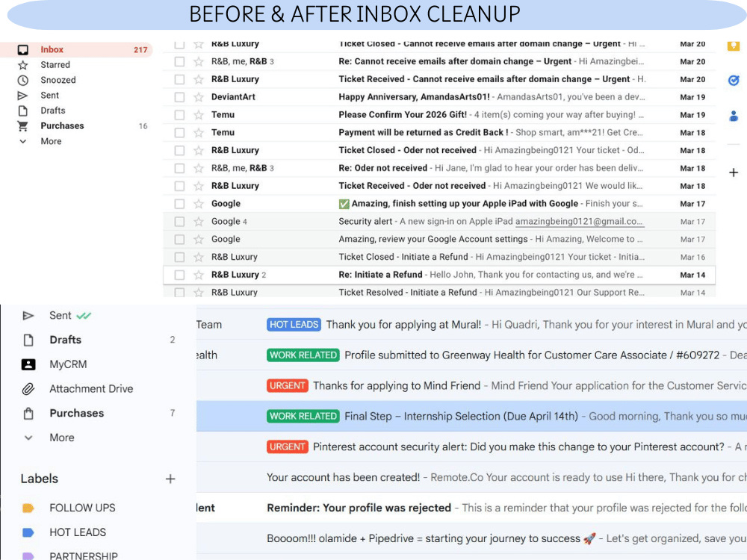Check the Re: Initiate a Refund row checkbox

(x=179, y=275)
